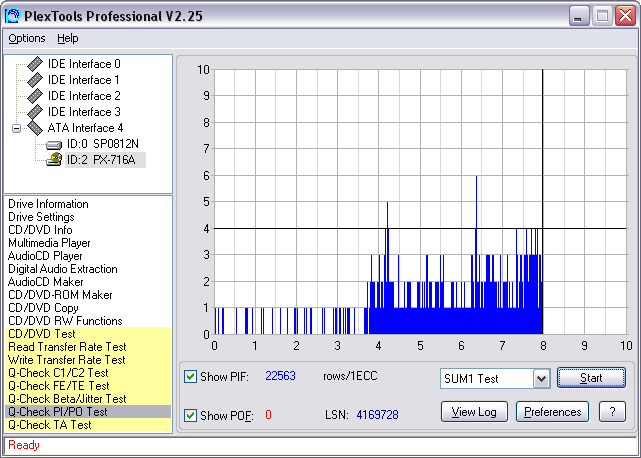
Task: Select drive ID:0 SP0812N
Action: 103,144
